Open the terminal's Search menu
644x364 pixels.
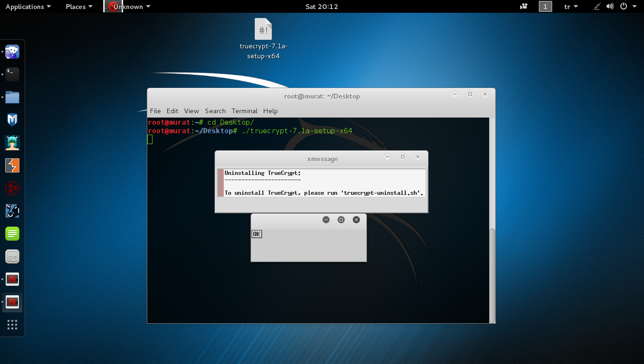click(215, 111)
